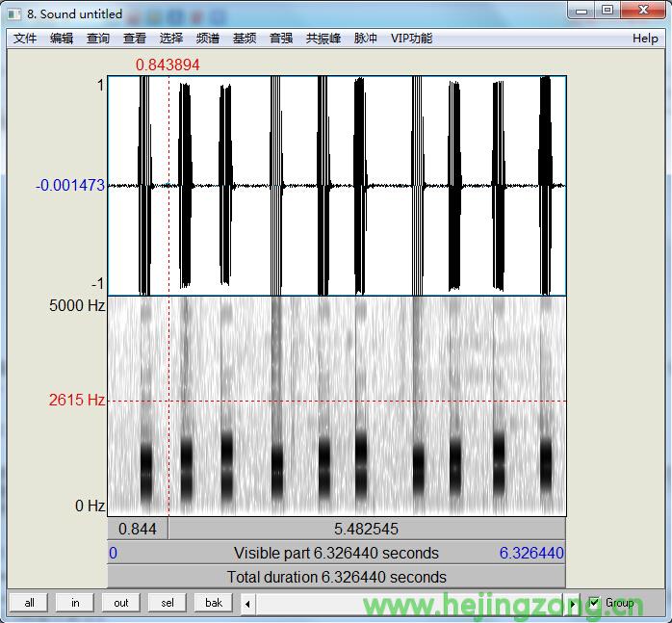This screenshot has width=672, height=623.
Task: Open the VIP功能 menu
Action: [411, 39]
